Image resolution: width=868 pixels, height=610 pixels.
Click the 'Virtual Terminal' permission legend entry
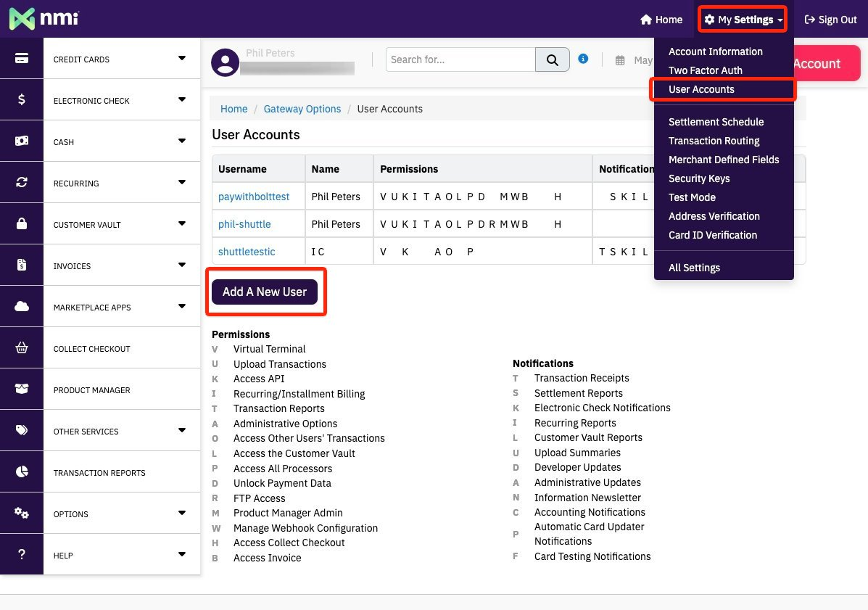coord(270,350)
